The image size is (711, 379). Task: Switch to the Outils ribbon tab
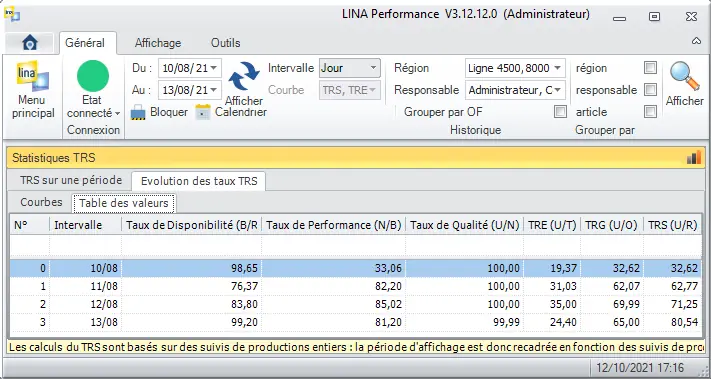[x=225, y=43]
